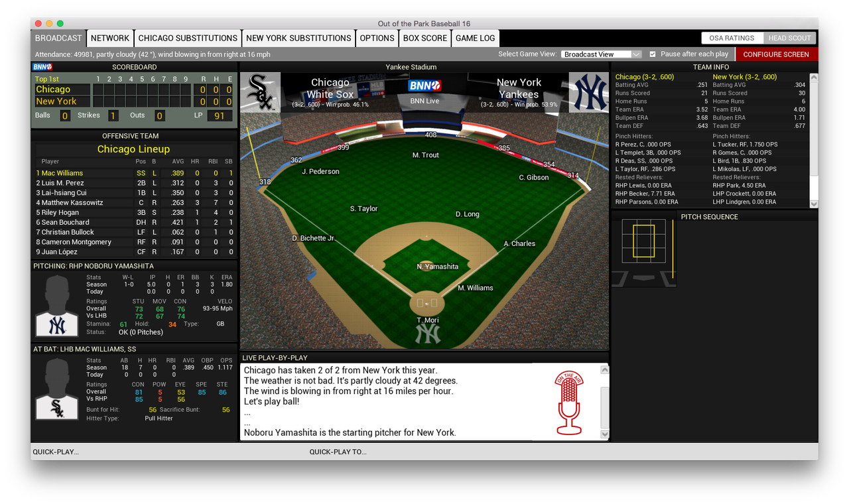The height and width of the screenshot is (504, 849).
Task: Click the macOS green zoom window button
Action: [60, 24]
